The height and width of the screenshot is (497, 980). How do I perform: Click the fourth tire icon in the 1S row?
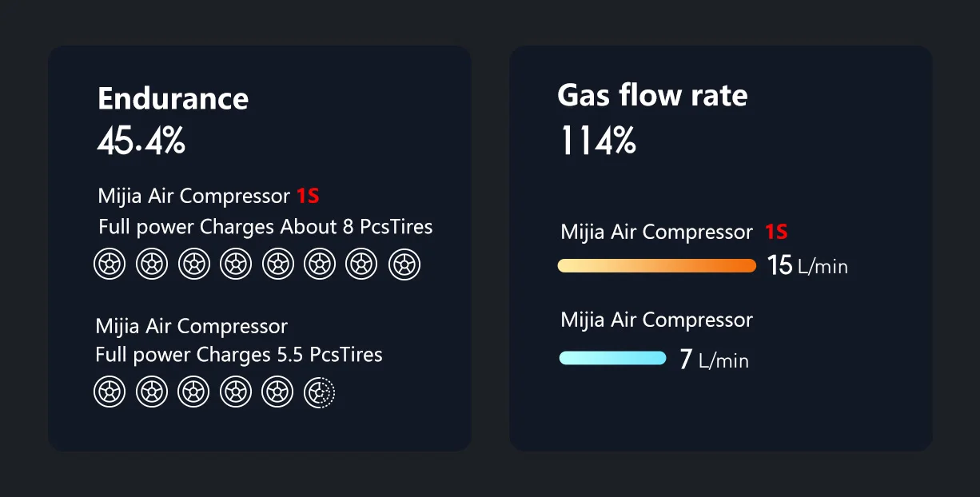pyautogui.click(x=236, y=264)
